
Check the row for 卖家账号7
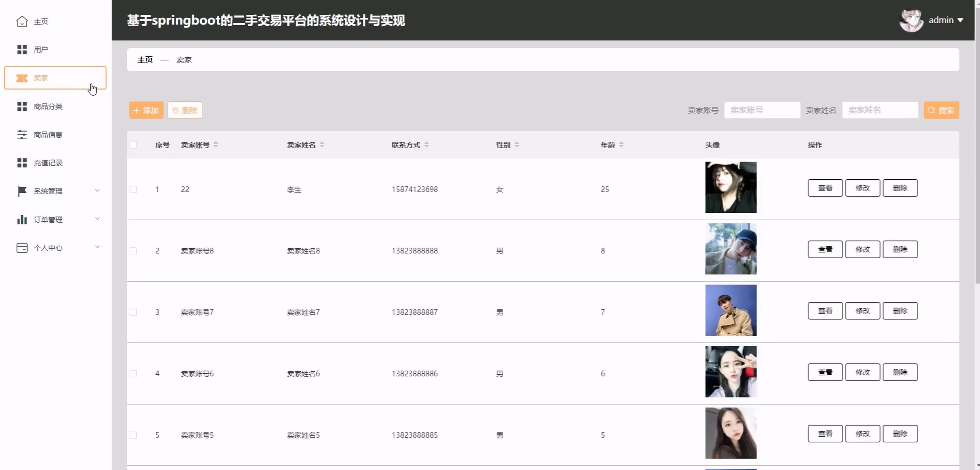[x=133, y=312]
